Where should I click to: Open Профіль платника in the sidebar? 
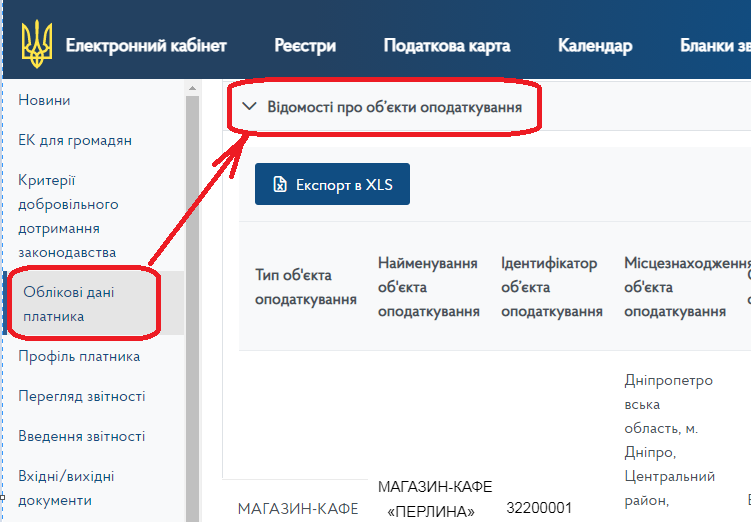point(79,356)
